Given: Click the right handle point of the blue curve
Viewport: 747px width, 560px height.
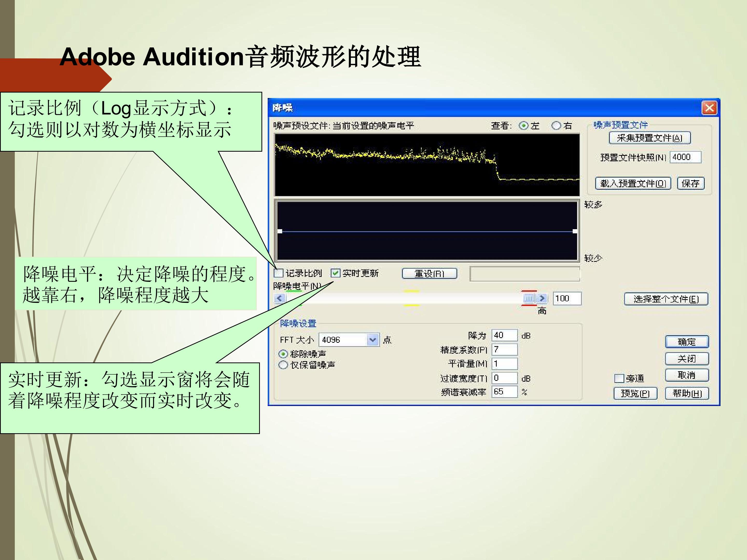Looking at the screenshot, I should point(575,231).
